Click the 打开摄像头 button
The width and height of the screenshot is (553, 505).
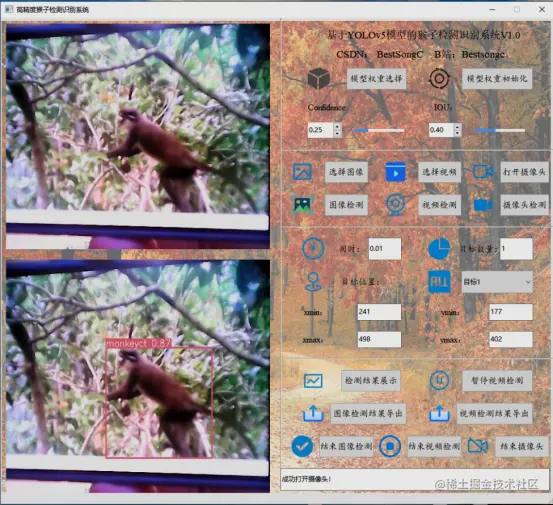(x=524, y=172)
